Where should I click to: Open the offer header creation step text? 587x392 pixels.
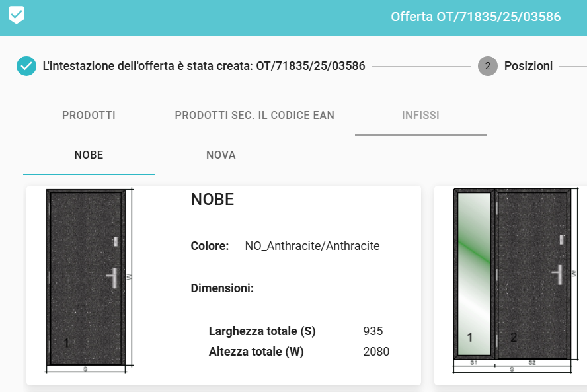coord(204,66)
